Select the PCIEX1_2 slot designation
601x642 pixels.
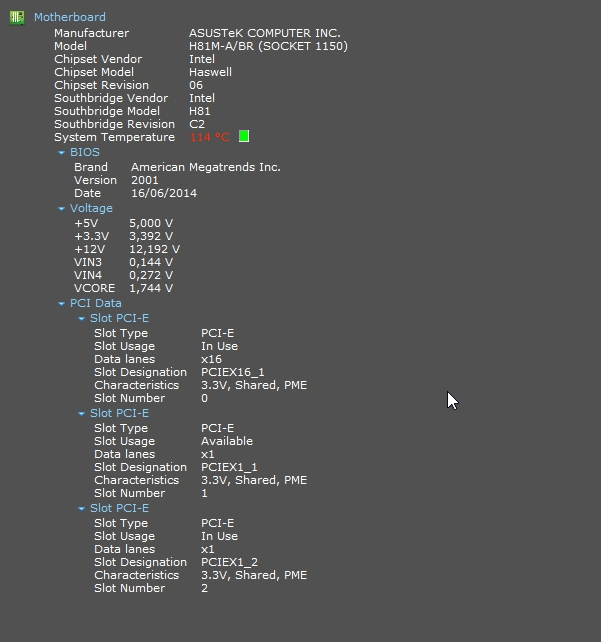tap(229, 563)
